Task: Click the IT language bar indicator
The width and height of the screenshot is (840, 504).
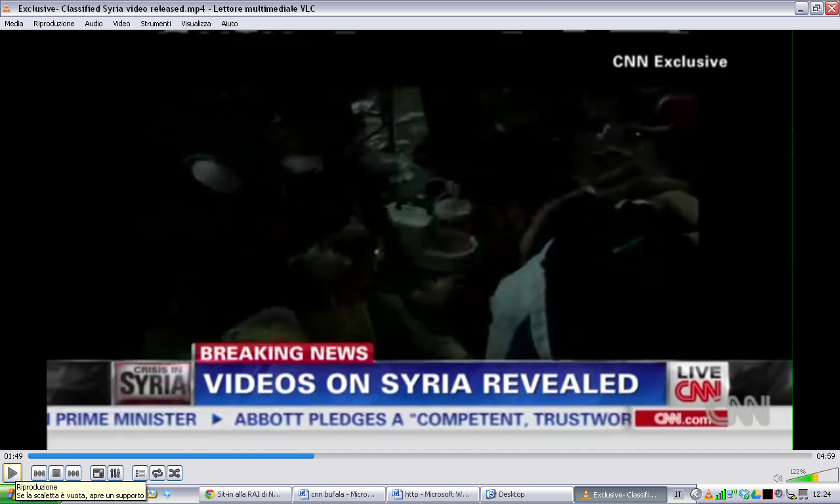Action: coord(678,494)
